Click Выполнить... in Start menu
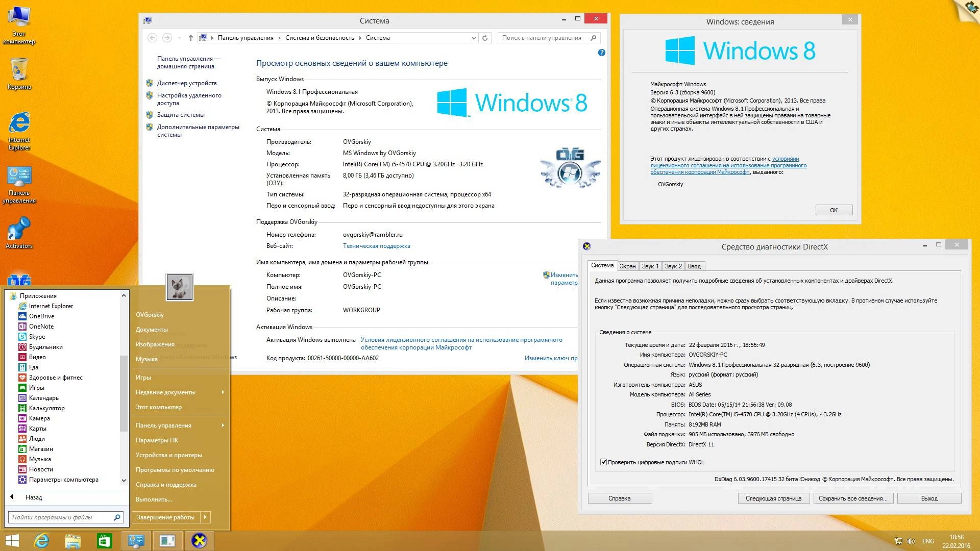 154,499
